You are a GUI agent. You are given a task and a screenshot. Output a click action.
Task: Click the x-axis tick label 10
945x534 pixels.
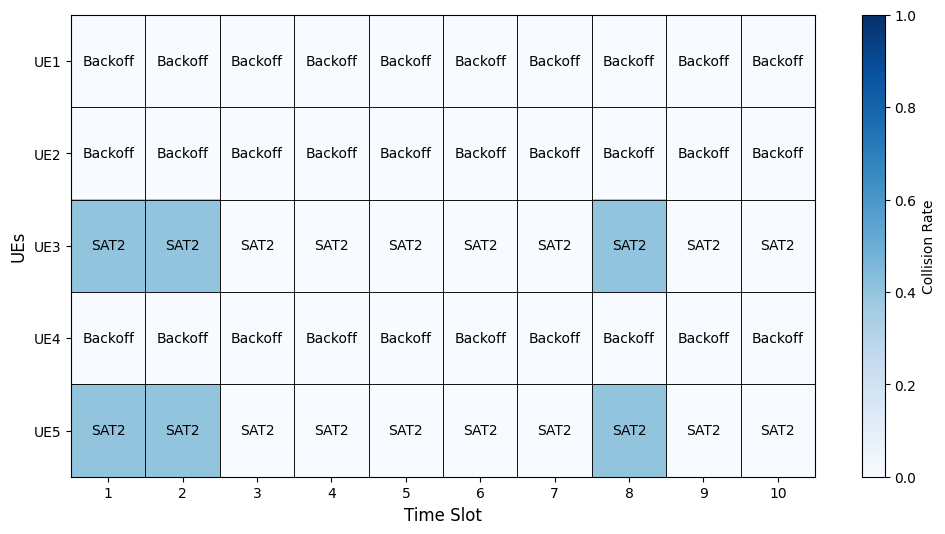777,493
